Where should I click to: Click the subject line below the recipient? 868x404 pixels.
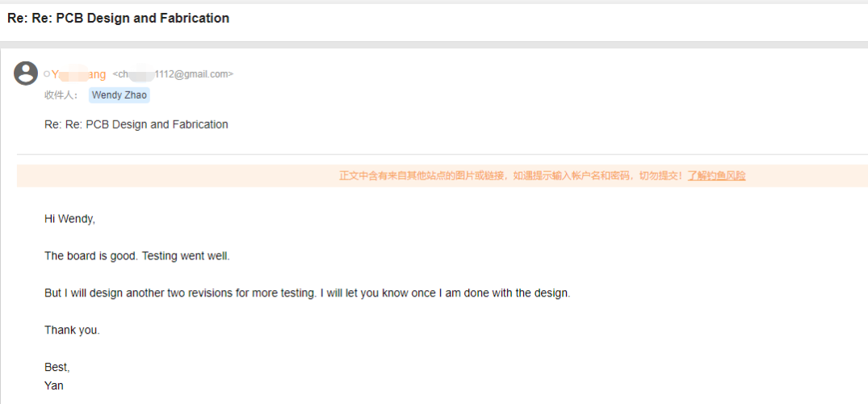[x=136, y=124]
